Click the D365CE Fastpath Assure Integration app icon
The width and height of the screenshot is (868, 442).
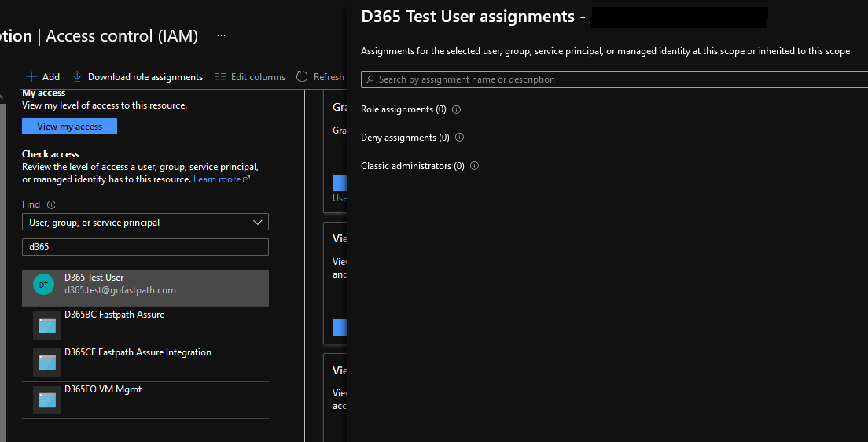pyautogui.click(x=47, y=363)
